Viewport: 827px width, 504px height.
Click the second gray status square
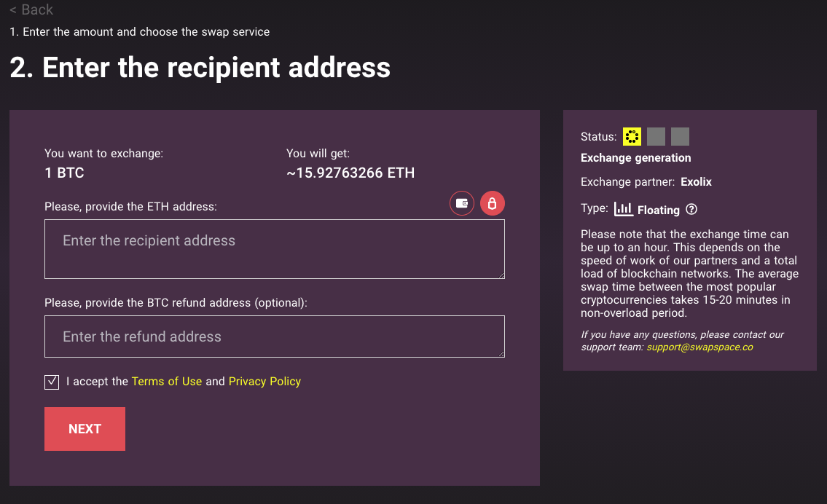tap(656, 136)
